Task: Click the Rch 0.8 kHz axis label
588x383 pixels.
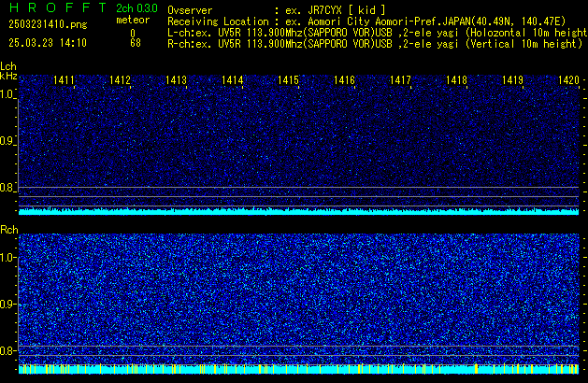Action: (x=7, y=350)
